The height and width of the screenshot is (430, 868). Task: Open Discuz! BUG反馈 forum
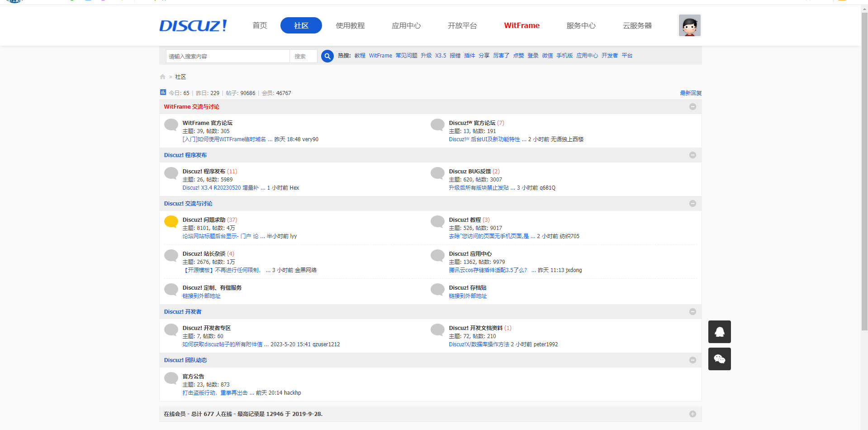pos(470,172)
